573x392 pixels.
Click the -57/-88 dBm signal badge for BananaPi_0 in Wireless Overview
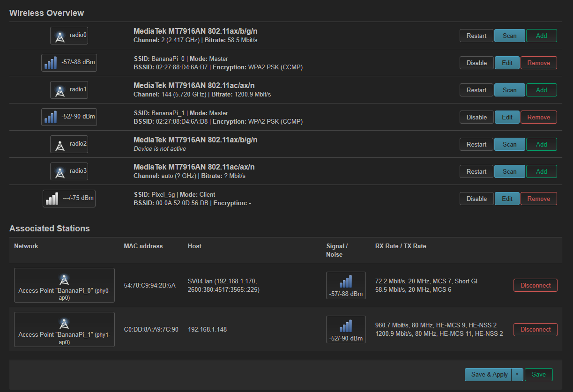click(69, 63)
